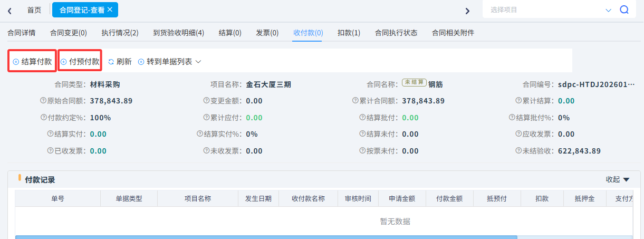
Task: Click help icon beside 累计结算
Action: pyautogui.click(x=518, y=101)
